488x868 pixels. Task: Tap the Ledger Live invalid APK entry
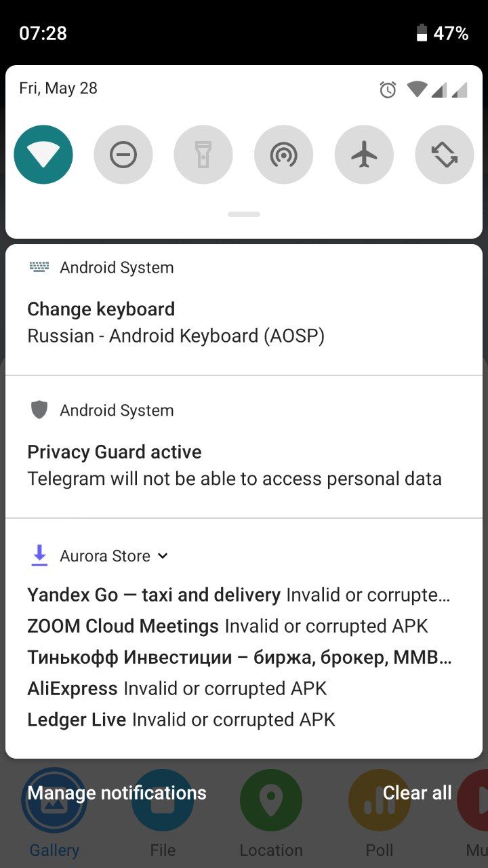tap(181, 719)
